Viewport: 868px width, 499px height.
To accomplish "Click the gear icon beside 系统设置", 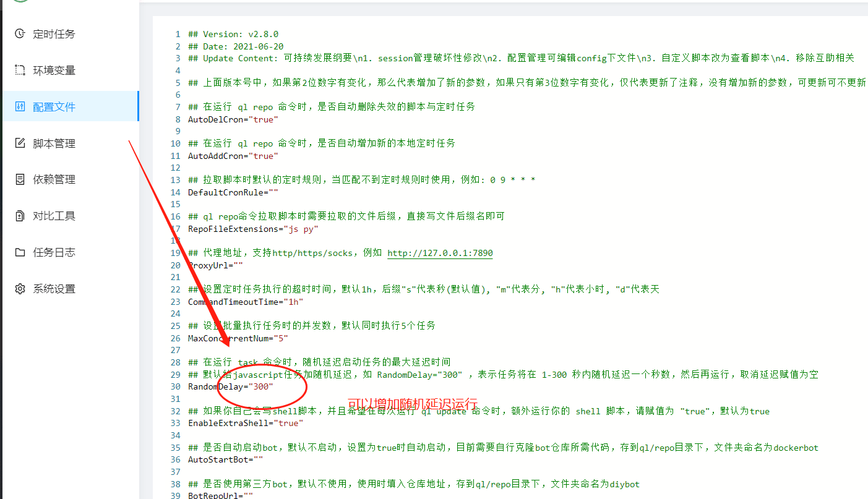I will (x=20, y=289).
